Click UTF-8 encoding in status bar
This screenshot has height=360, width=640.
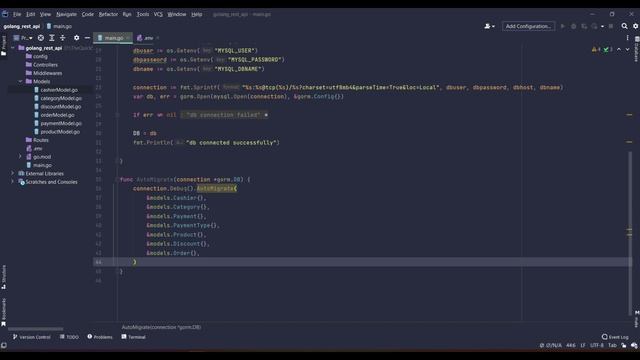click(596, 345)
